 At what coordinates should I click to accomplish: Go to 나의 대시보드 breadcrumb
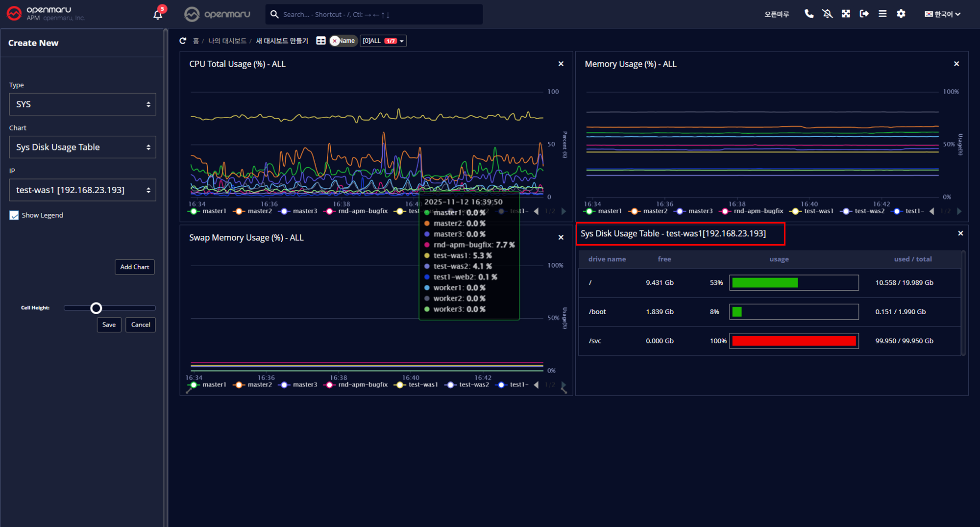[227, 41]
